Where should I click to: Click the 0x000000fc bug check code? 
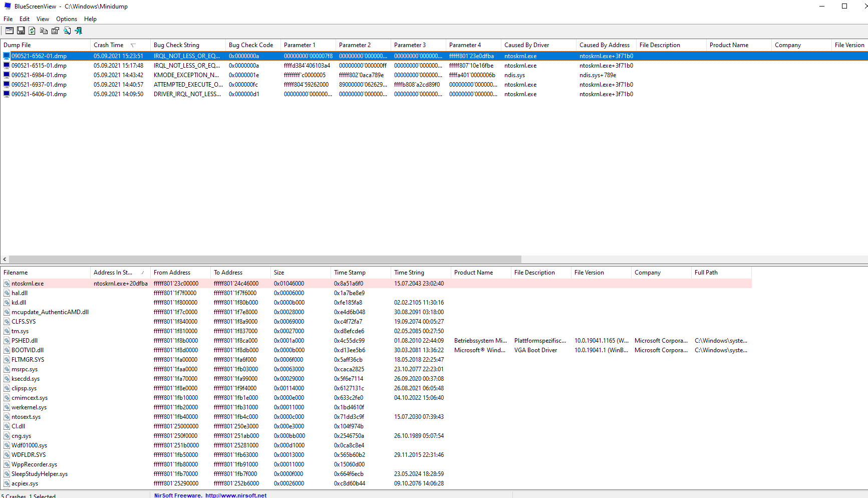click(243, 85)
